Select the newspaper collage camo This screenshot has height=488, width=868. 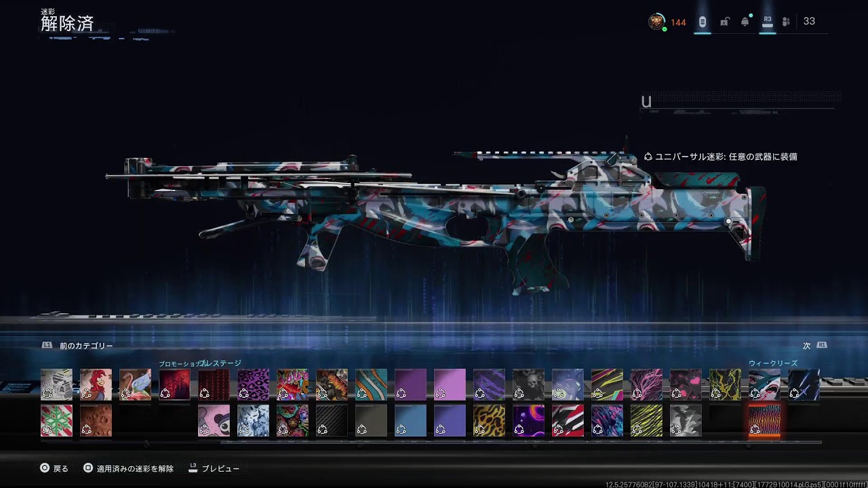[56, 384]
